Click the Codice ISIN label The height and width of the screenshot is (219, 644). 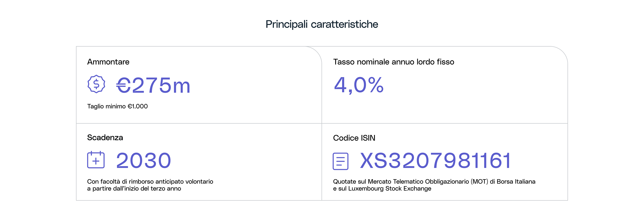tap(354, 138)
